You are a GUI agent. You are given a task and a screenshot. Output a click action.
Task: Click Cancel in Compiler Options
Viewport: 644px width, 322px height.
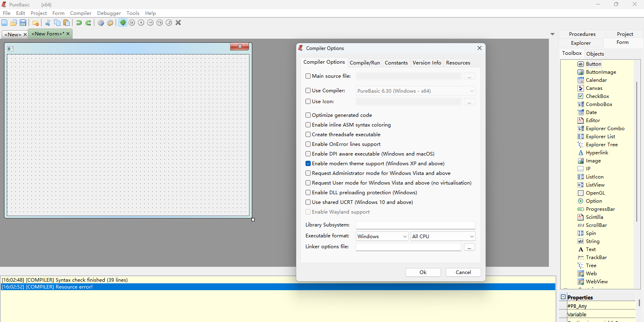[463, 272]
